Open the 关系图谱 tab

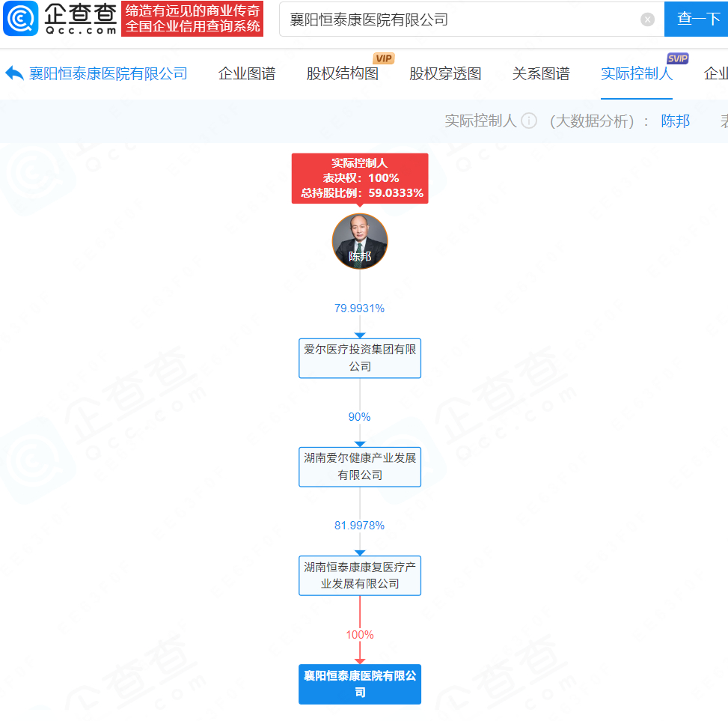[541, 74]
